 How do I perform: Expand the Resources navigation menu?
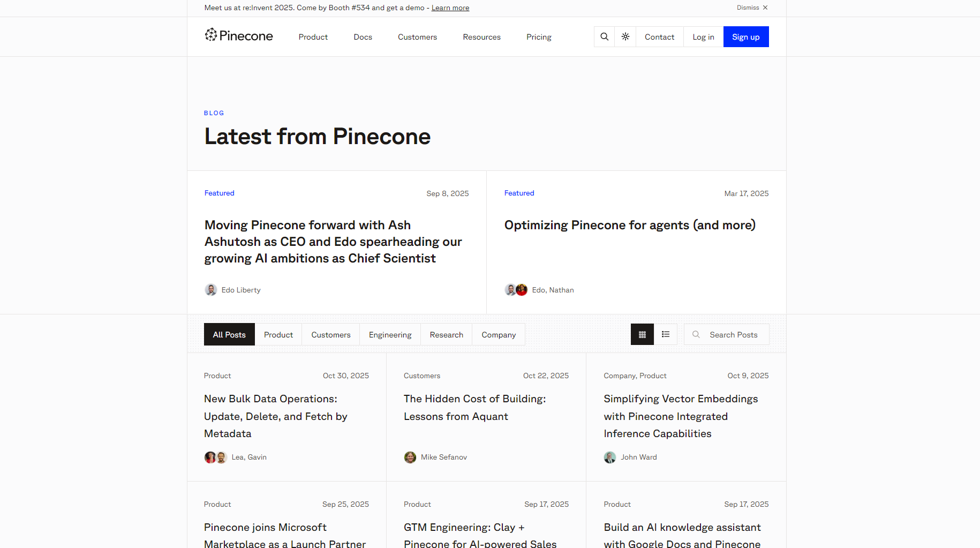(482, 37)
